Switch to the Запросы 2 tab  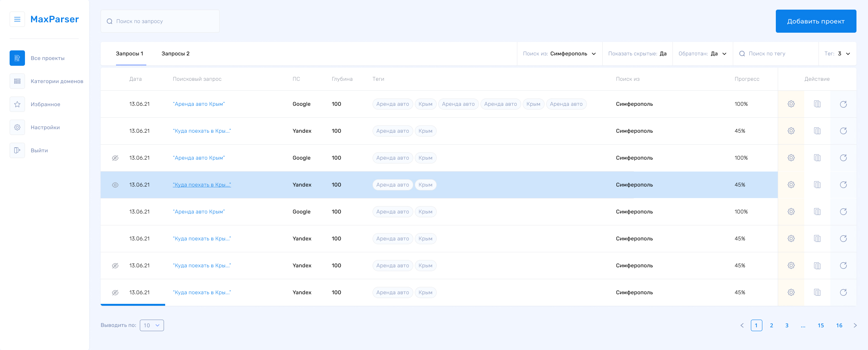point(176,53)
